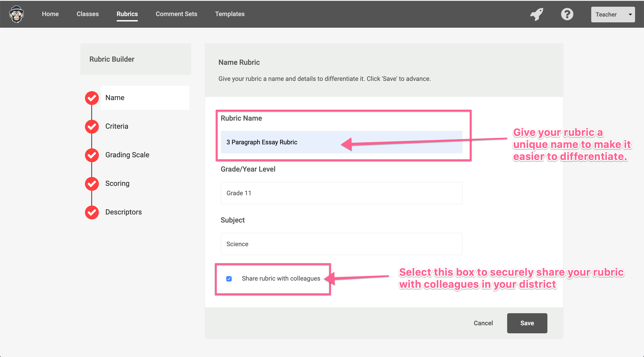Screen dimensions: 644x357
Task: Click the Descriptors step checkmark icon
Action: (x=92, y=212)
